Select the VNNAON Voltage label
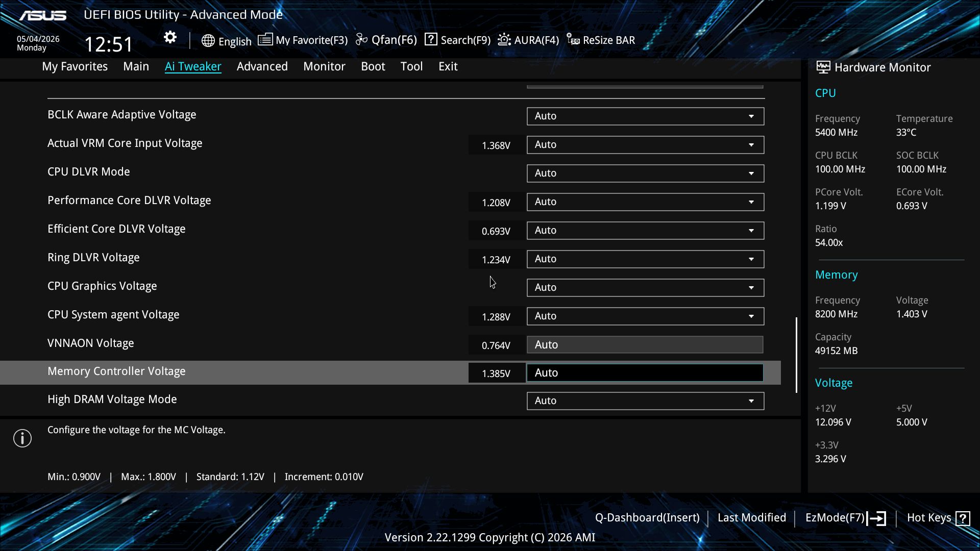Screen dimensions: 980x551 (91, 343)
